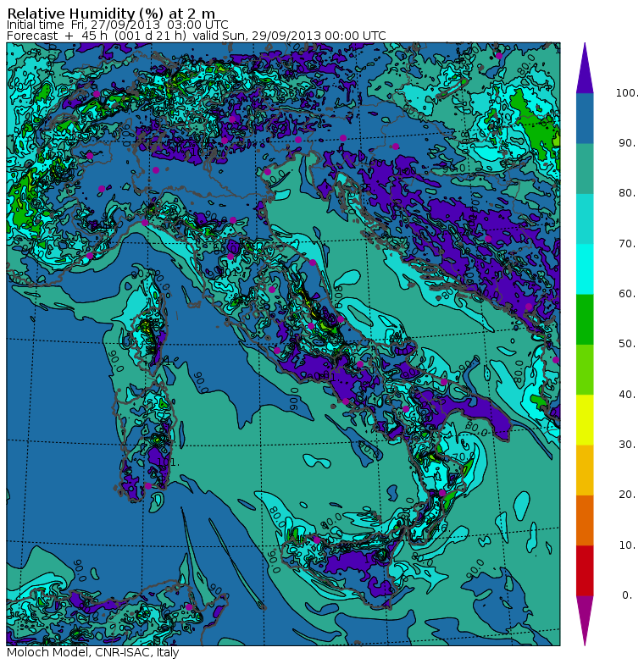The image size is (644, 664).
Task: Select the blue 90–100 colorbar segment
Action: pos(585,119)
